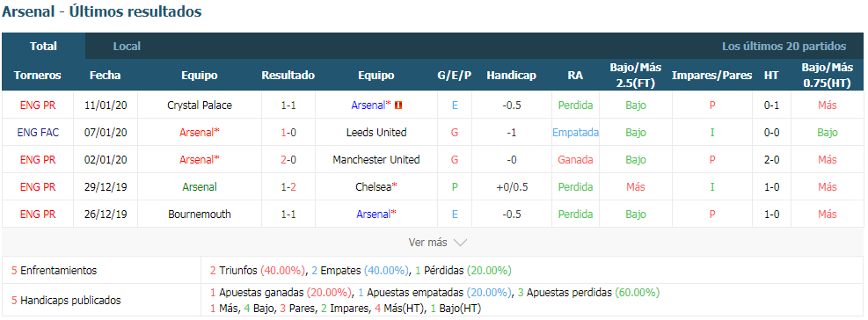The height and width of the screenshot is (320, 868).
Task: Select the Total tab
Action: pos(44,47)
